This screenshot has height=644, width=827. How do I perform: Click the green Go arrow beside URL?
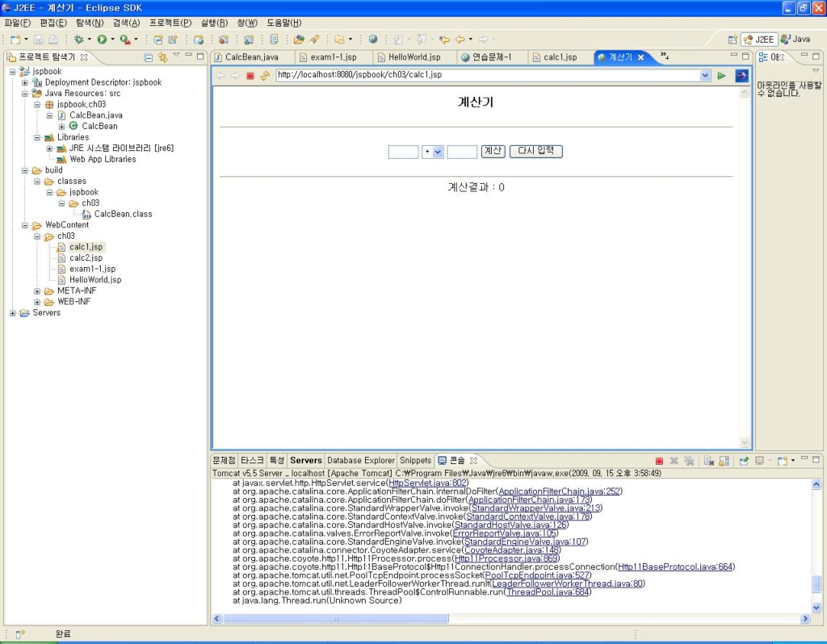[721, 76]
